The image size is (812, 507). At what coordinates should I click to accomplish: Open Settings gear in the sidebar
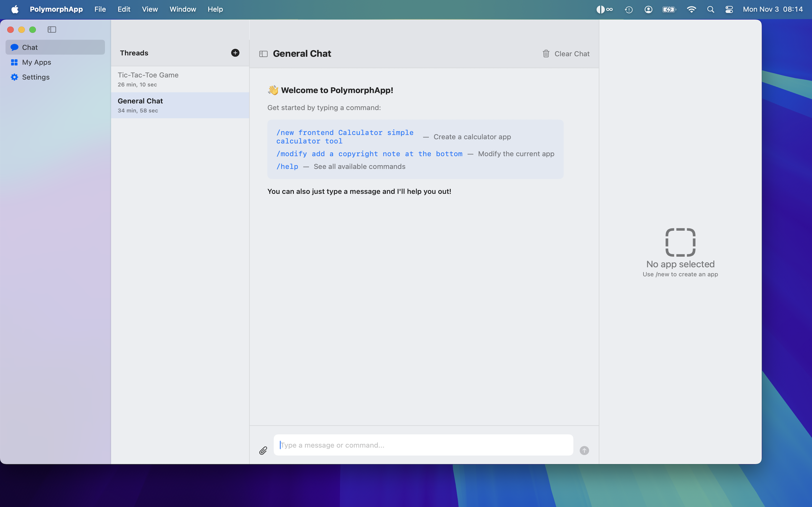36,77
